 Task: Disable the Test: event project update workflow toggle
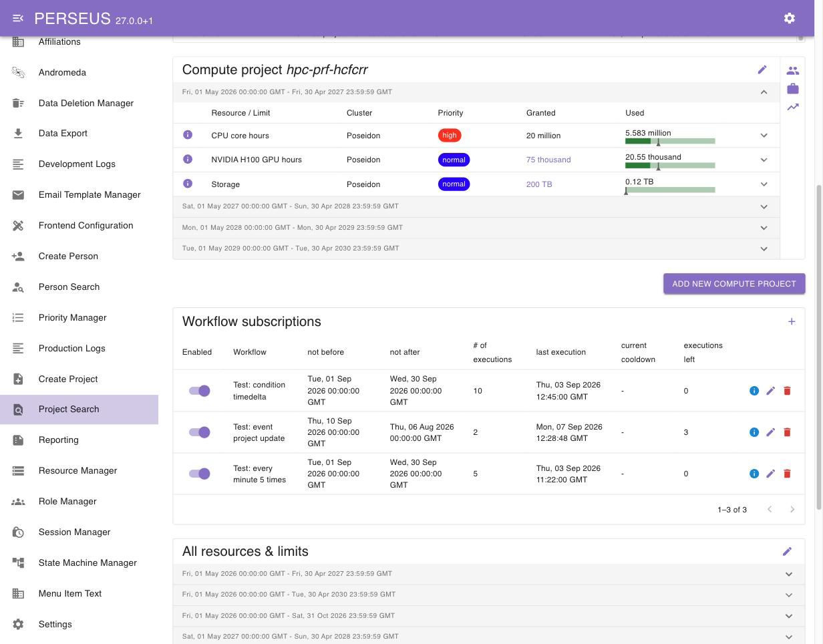pyautogui.click(x=199, y=432)
